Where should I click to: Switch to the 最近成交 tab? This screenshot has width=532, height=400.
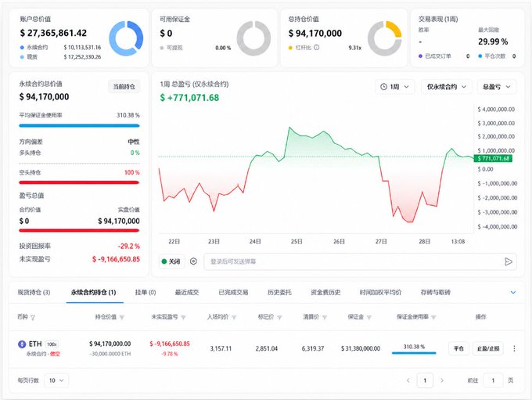(187, 292)
